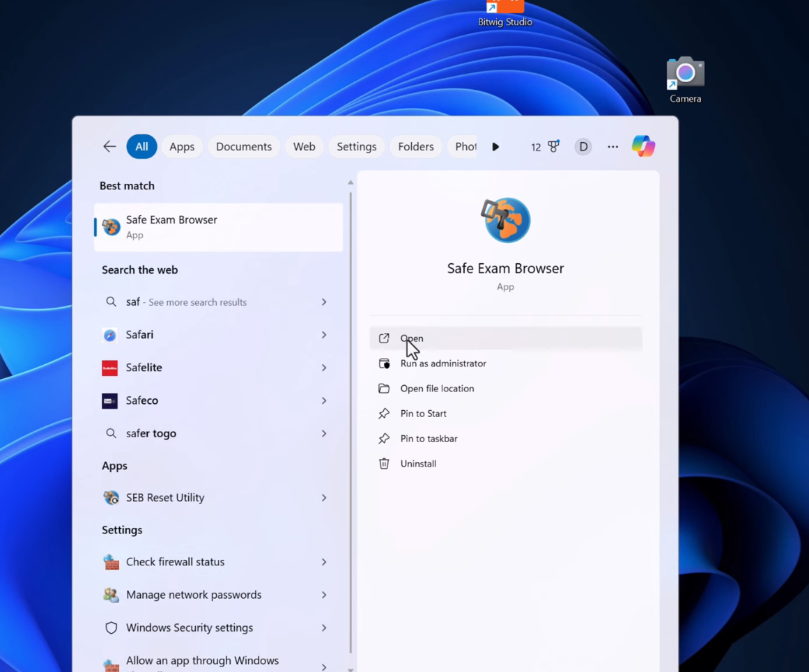The height and width of the screenshot is (672, 809).
Task: Select the All filter tab
Action: tap(141, 146)
